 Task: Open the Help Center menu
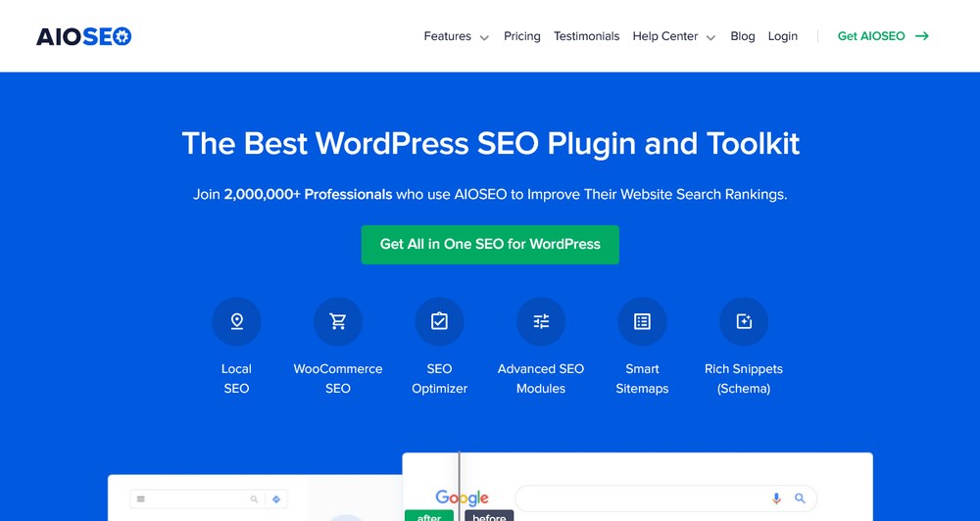coord(665,36)
